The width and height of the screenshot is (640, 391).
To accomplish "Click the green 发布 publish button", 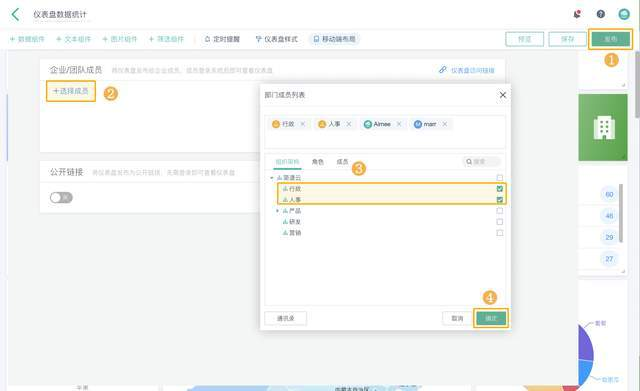I will click(611, 39).
